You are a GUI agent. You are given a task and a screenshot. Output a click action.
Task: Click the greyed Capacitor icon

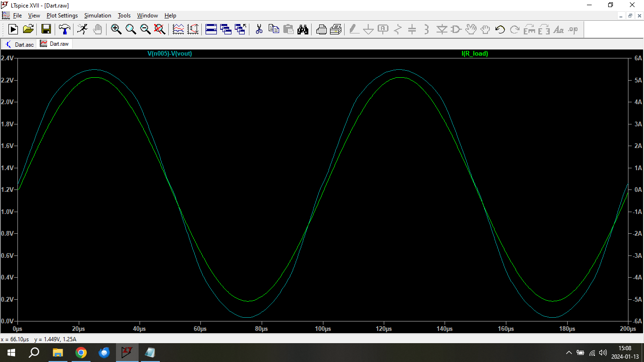click(412, 29)
